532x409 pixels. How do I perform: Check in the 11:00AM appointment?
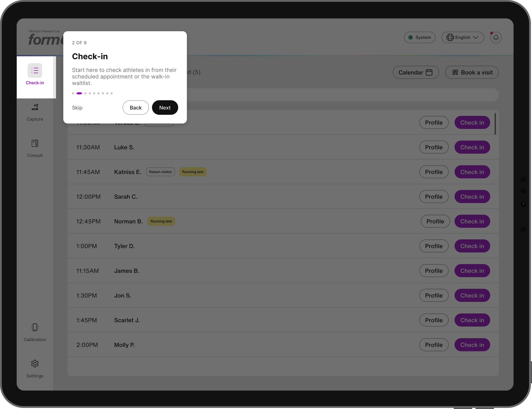(472, 122)
